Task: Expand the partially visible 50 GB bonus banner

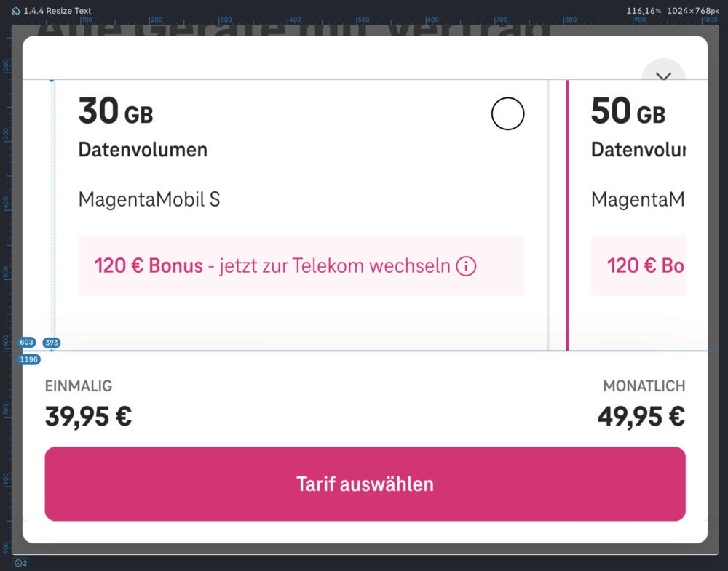Action: click(638, 265)
